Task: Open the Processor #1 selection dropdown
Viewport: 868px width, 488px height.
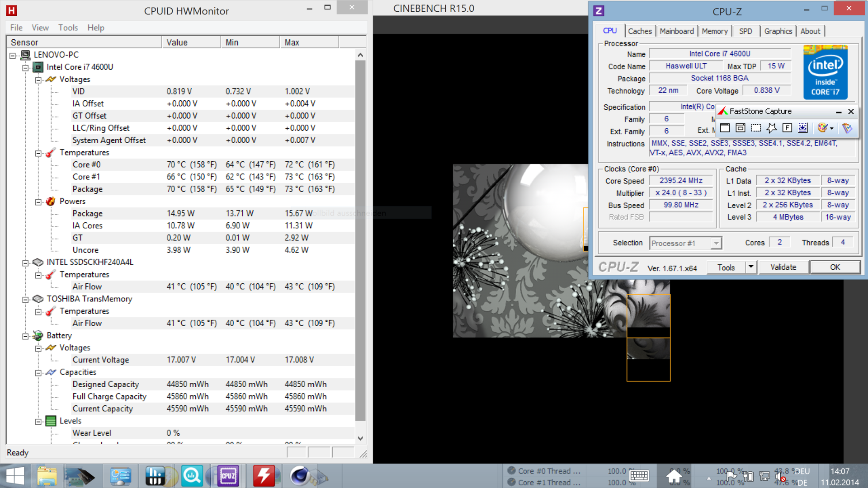Action: point(716,243)
